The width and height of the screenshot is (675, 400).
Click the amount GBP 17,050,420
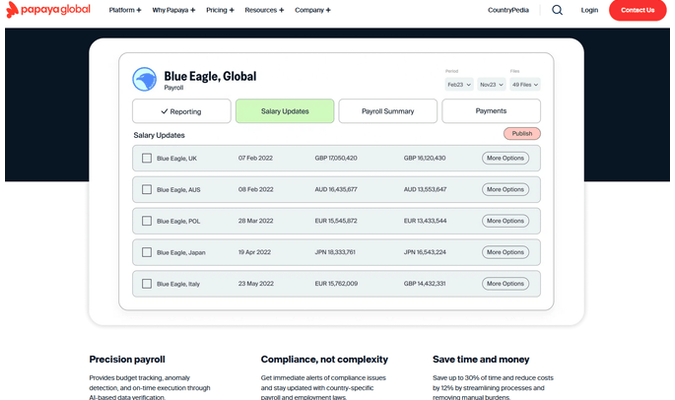(336, 158)
